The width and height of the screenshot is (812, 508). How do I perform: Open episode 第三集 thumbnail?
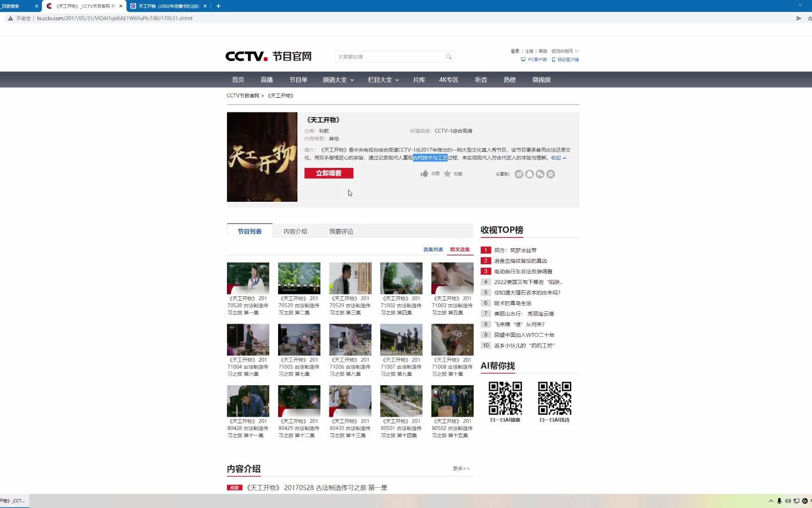pos(350,278)
